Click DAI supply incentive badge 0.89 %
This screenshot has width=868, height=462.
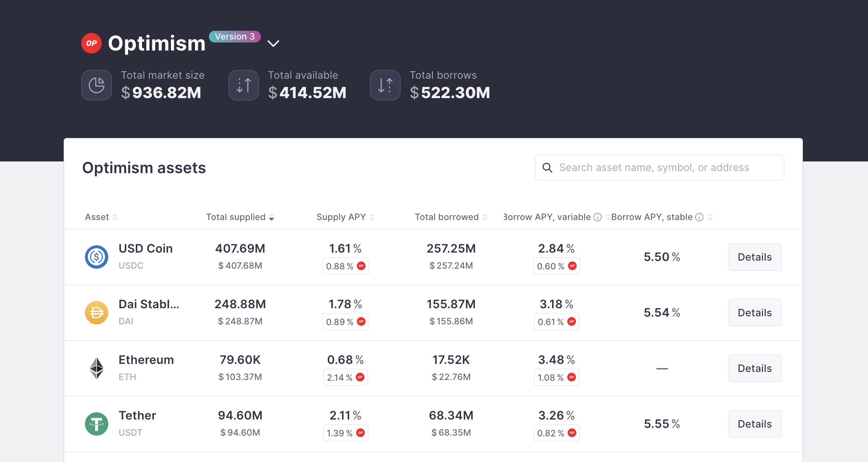click(x=345, y=322)
